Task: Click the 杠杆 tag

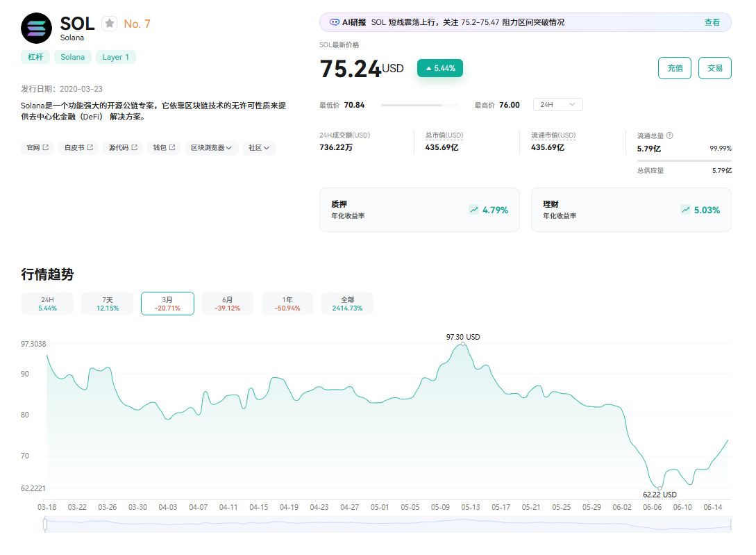Action: tap(35, 57)
